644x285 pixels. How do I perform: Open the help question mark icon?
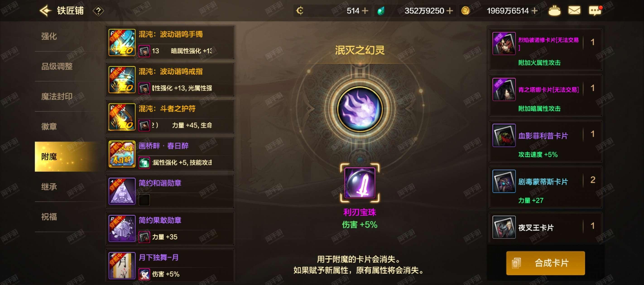[98, 11]
